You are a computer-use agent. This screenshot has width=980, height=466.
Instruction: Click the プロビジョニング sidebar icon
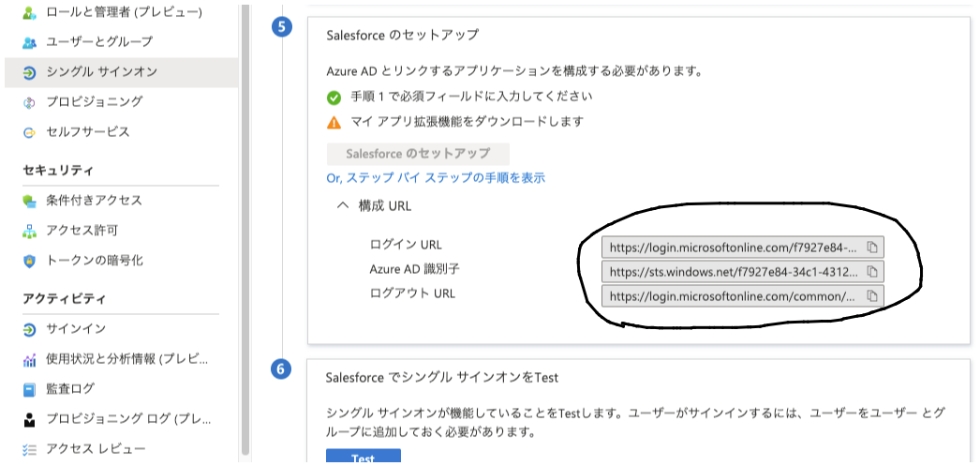coord(29,102)
